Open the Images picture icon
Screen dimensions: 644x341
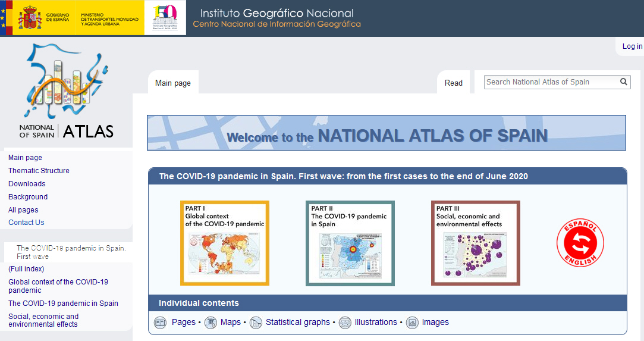[x=412, y=323]
